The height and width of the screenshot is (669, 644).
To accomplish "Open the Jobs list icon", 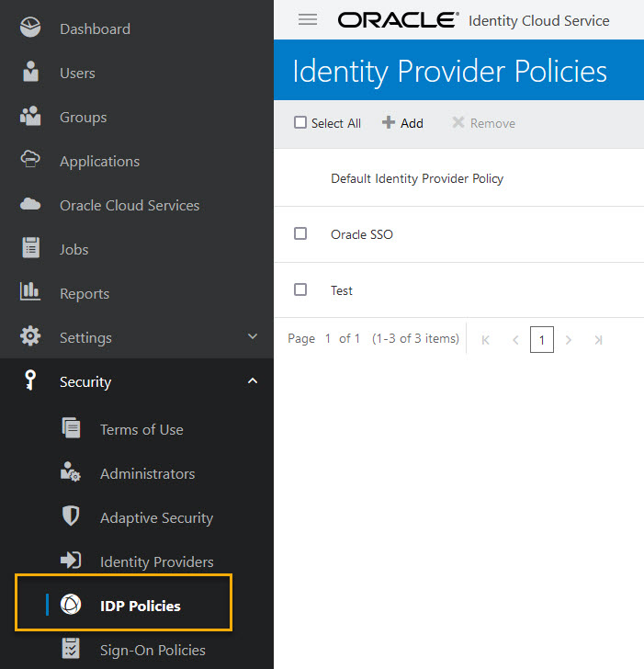I will click(30, 248).
